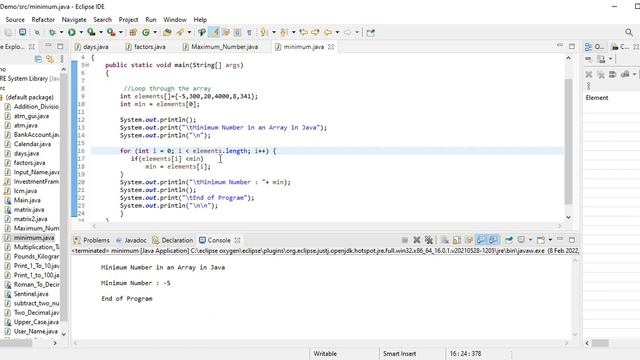Toggle Link with Editor in Package Explorer
Viewport: 640px width, 360px height.
[50, 59]
